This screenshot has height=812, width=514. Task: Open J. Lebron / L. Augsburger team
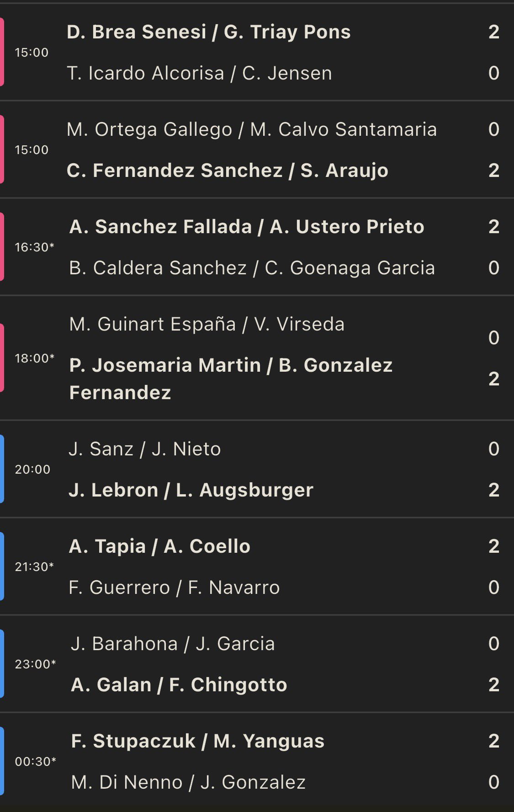tap(191, 491)
